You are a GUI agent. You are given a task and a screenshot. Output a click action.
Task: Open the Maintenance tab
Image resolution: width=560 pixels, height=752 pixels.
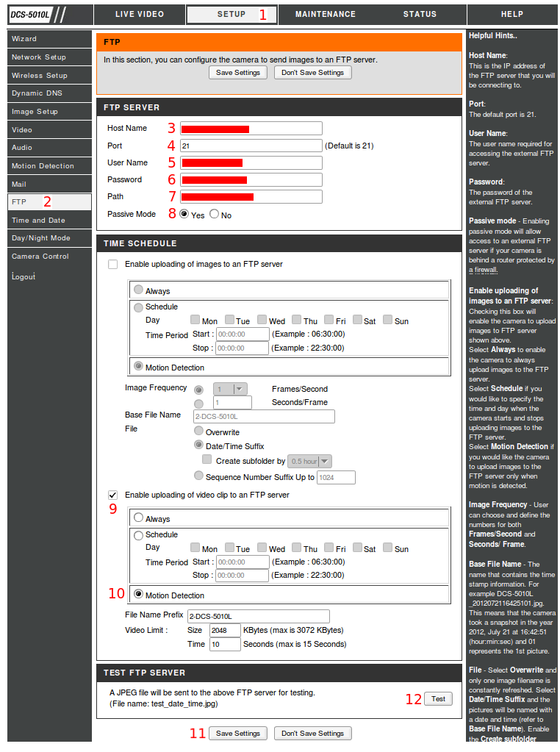pos(326,15)
